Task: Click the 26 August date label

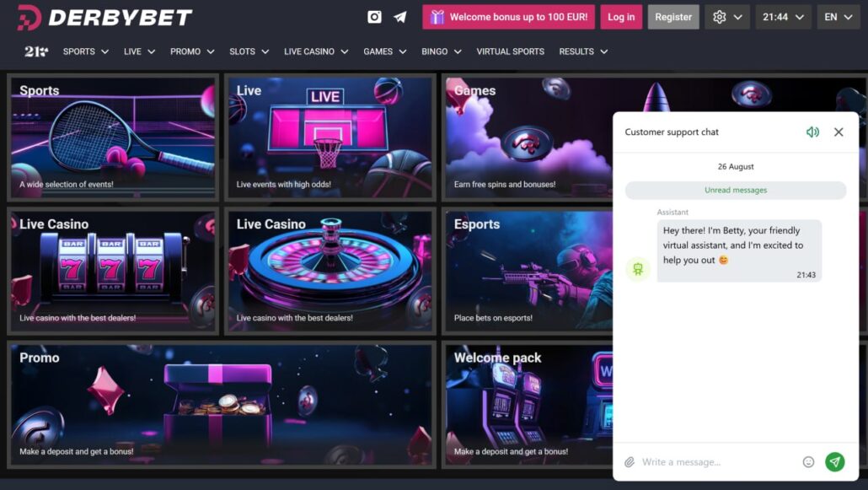Action: pyautogui.click(x=736, y=166)
